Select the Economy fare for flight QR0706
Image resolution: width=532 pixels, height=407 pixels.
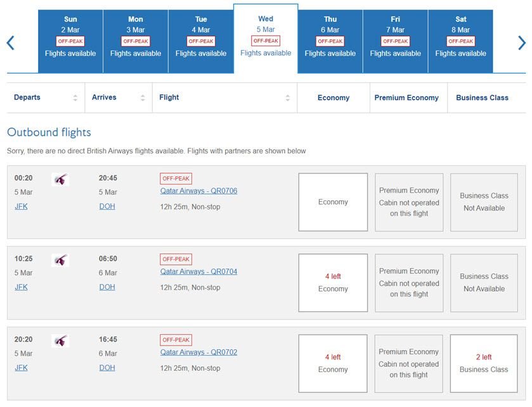click(x=332, y=202)
